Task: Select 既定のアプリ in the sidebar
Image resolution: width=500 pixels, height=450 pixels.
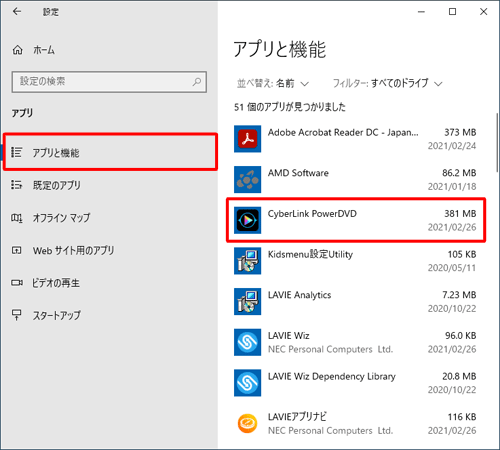Action: pos(110,185)
